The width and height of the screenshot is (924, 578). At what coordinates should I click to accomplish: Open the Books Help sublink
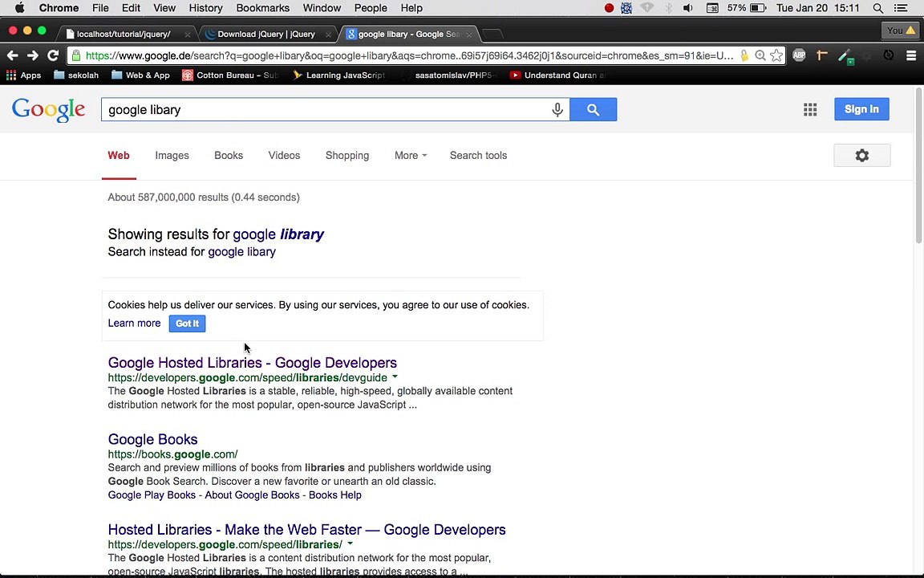coord(334,495)
